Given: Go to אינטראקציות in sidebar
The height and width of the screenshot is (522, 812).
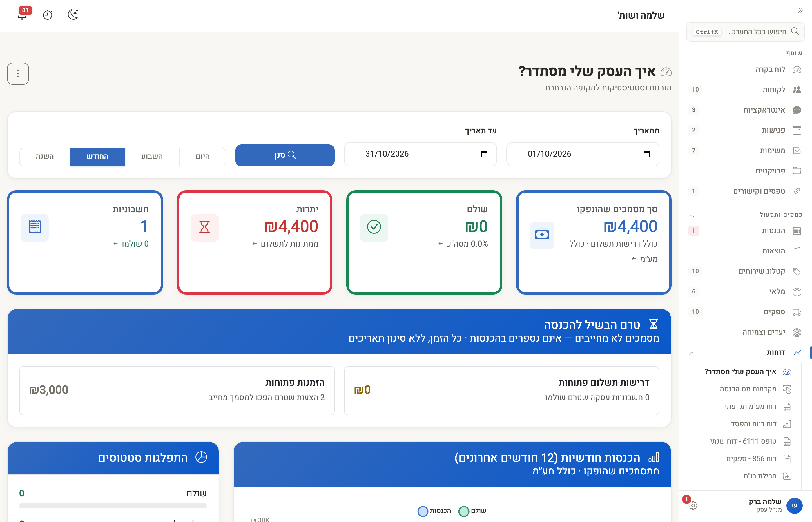Looking at the screenshot, I should point(746,110).
